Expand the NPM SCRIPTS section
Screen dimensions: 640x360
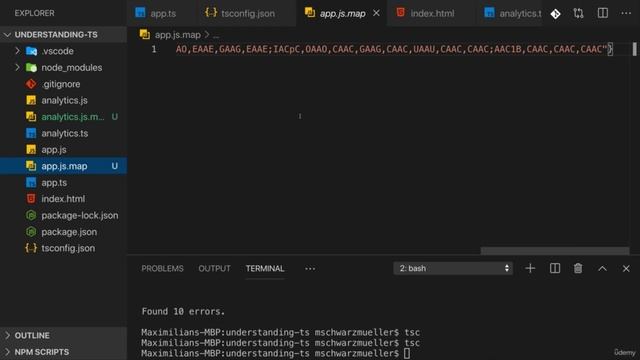[63, 352]
